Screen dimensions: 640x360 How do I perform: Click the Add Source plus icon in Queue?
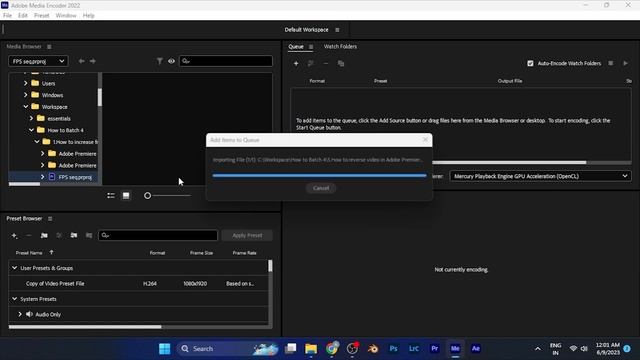tap(296, 63)
